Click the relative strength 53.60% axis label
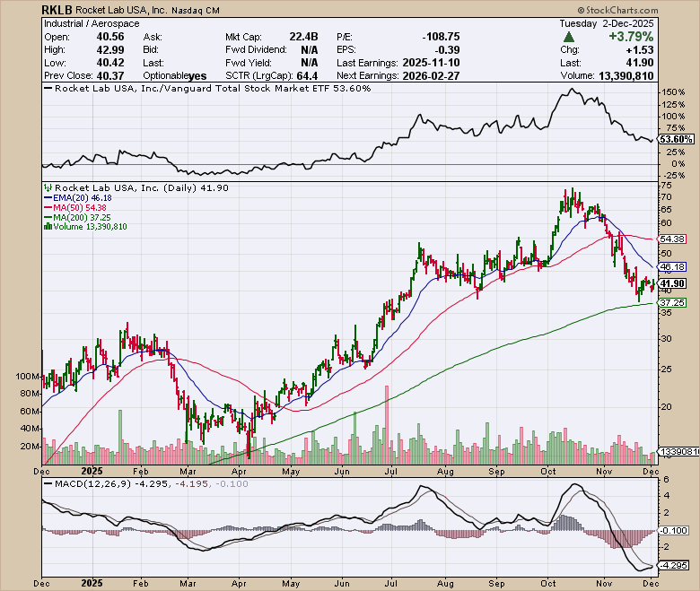The image size is (700, 591). coord(677,139)
